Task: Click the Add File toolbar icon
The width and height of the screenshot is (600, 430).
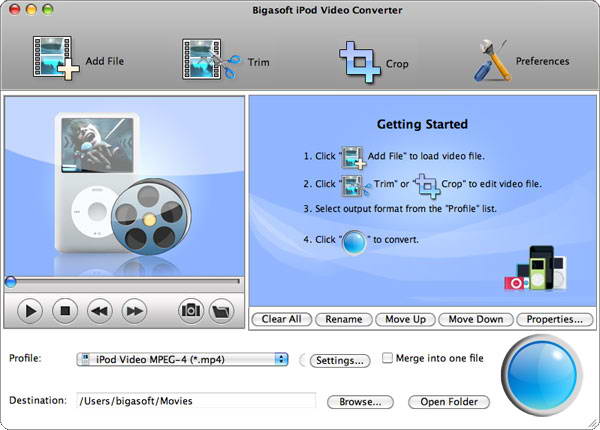Action: (56, 58)
